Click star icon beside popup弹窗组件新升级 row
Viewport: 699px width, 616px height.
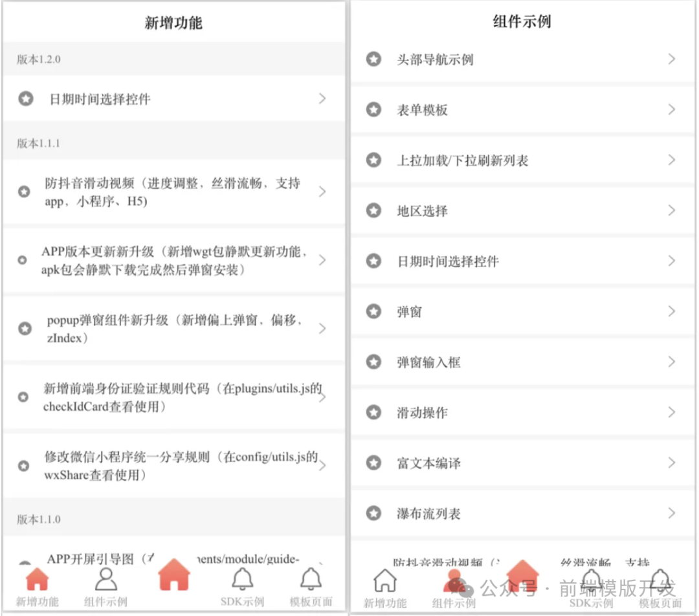click(x=25, y=329)
